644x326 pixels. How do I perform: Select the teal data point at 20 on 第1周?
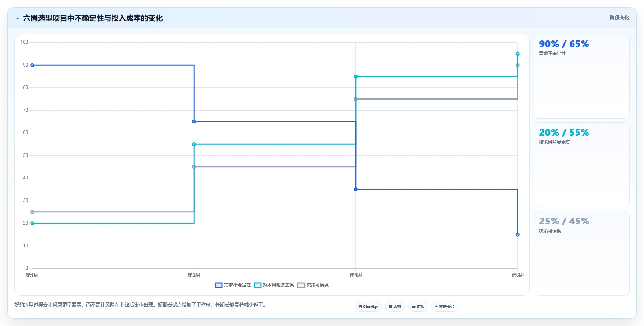(32, 223)
